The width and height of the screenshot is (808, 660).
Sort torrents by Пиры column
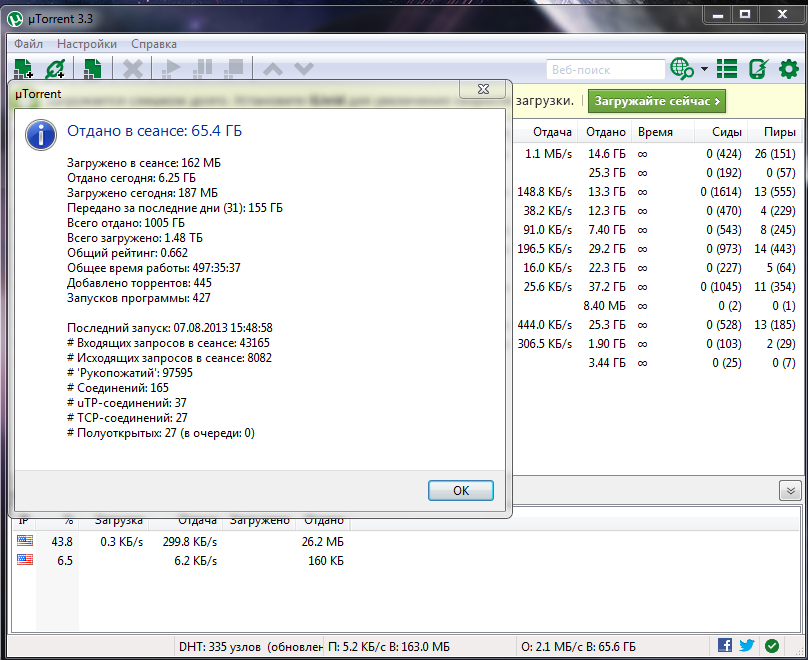point(780,132)
